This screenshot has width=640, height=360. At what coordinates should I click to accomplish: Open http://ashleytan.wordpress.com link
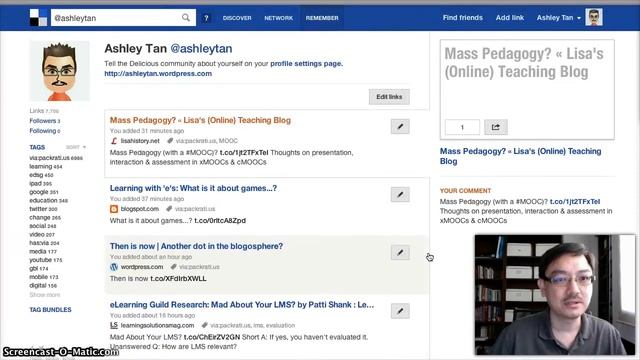tap(158, 73)
